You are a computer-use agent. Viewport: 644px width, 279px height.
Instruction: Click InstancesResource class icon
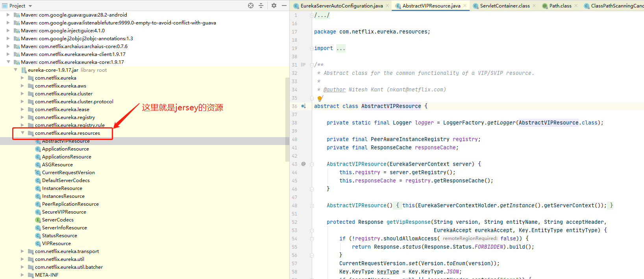38,196
